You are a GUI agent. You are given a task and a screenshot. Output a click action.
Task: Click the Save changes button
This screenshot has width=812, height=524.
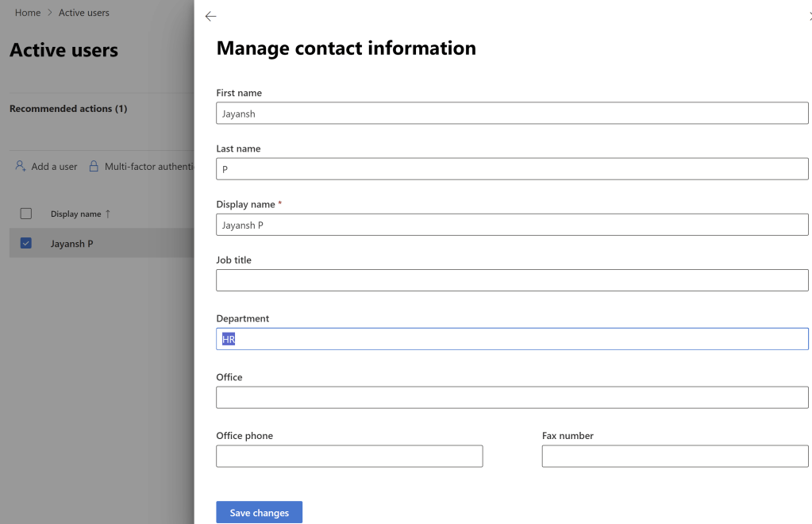pos(259,513)
